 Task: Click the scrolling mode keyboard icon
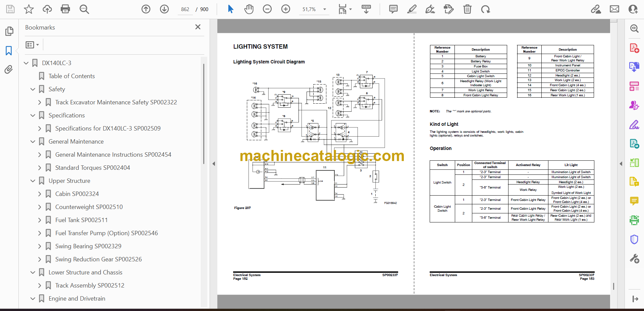tap(366, 9)
